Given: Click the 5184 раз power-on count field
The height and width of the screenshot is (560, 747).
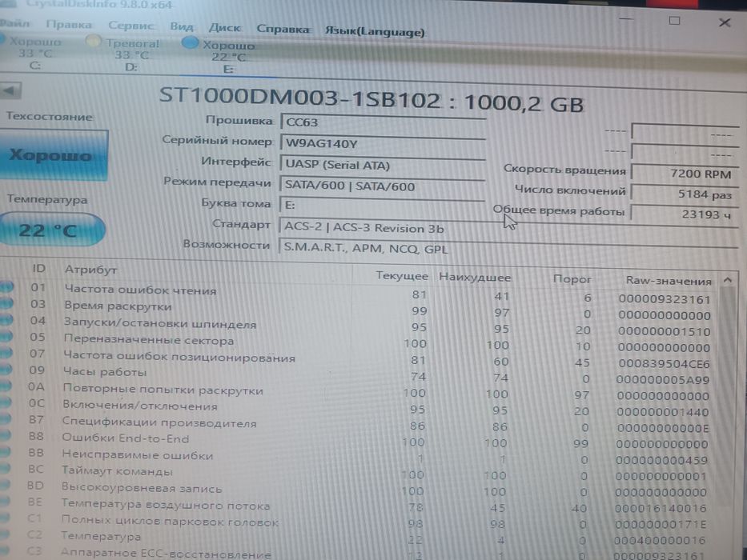Looking at the screenshot, I should coord(685,194).
